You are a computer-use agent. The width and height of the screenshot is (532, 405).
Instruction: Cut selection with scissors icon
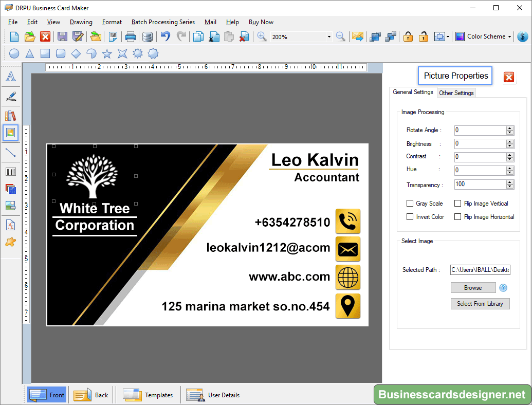(x=214, y=36)
